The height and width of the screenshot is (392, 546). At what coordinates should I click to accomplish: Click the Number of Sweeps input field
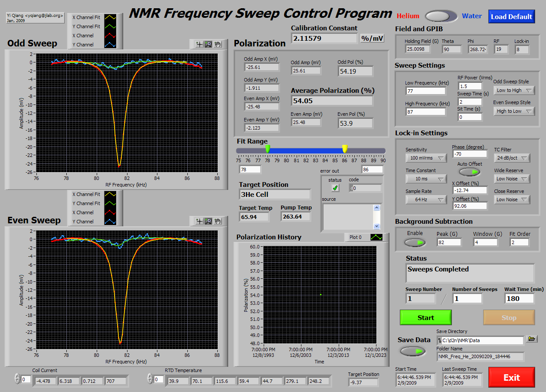click(467, 298)
